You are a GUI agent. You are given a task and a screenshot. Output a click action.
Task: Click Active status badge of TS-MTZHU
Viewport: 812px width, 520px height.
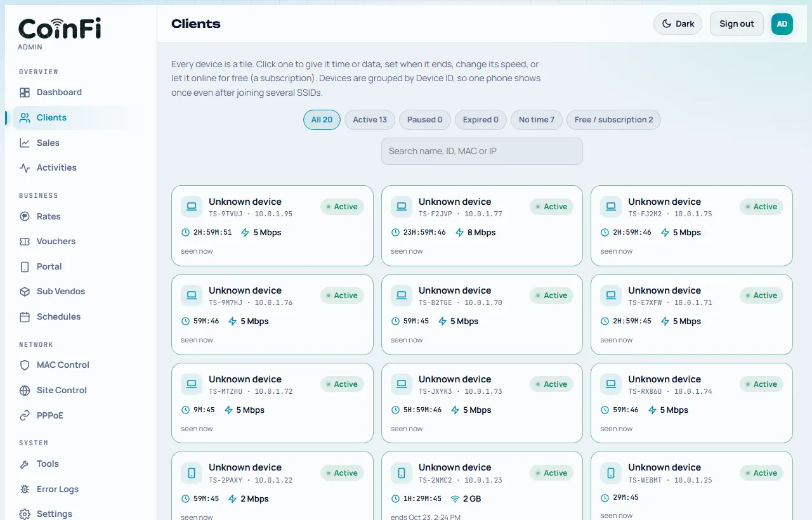click(342, 384)
